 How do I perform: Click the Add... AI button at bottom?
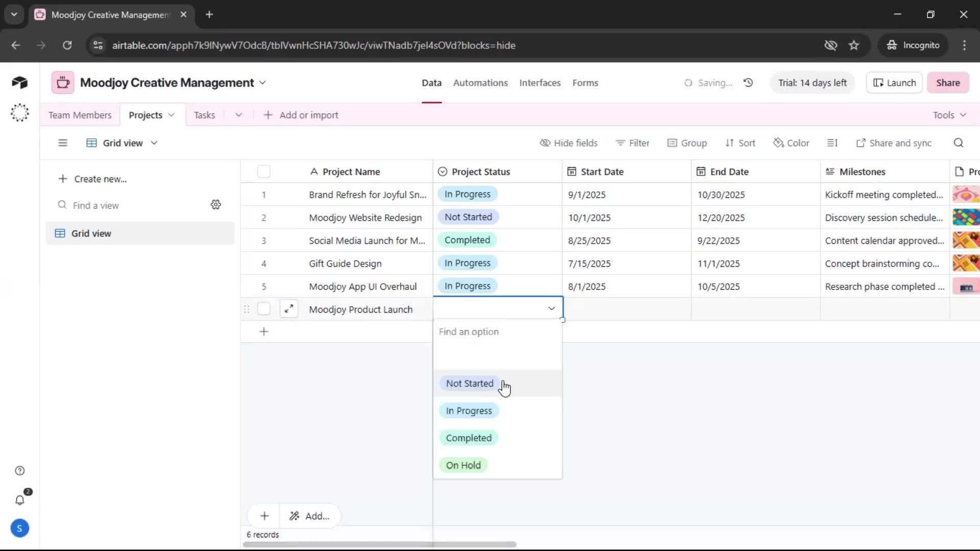tap(310, 516)
